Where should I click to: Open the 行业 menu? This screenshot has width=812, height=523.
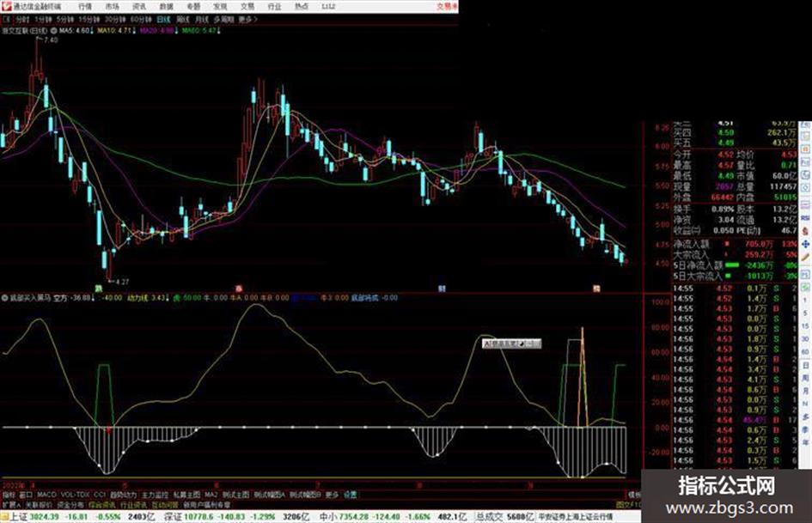(274, 6)
